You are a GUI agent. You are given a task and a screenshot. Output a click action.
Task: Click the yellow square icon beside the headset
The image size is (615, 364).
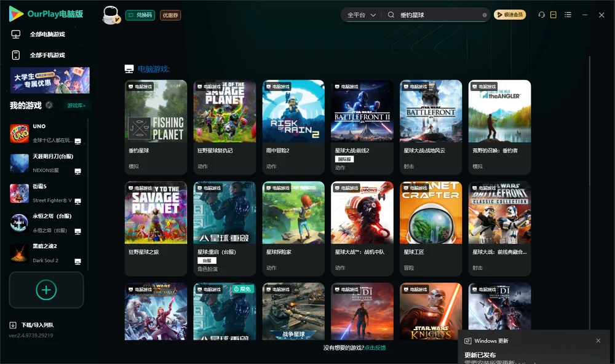coord(553,15)
